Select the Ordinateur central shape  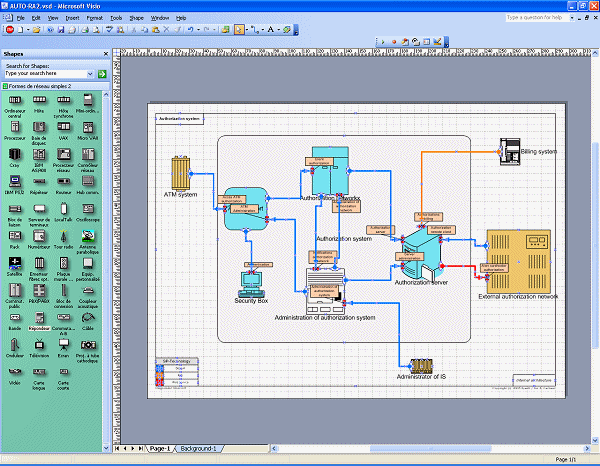15,105
